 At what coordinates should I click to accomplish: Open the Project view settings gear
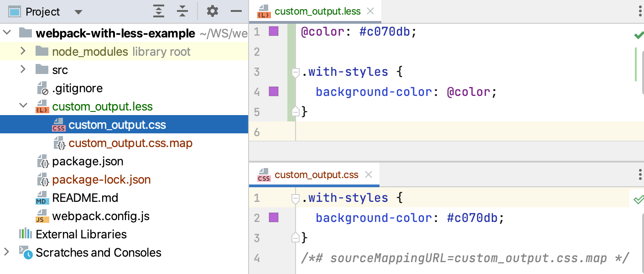[212, 11]
